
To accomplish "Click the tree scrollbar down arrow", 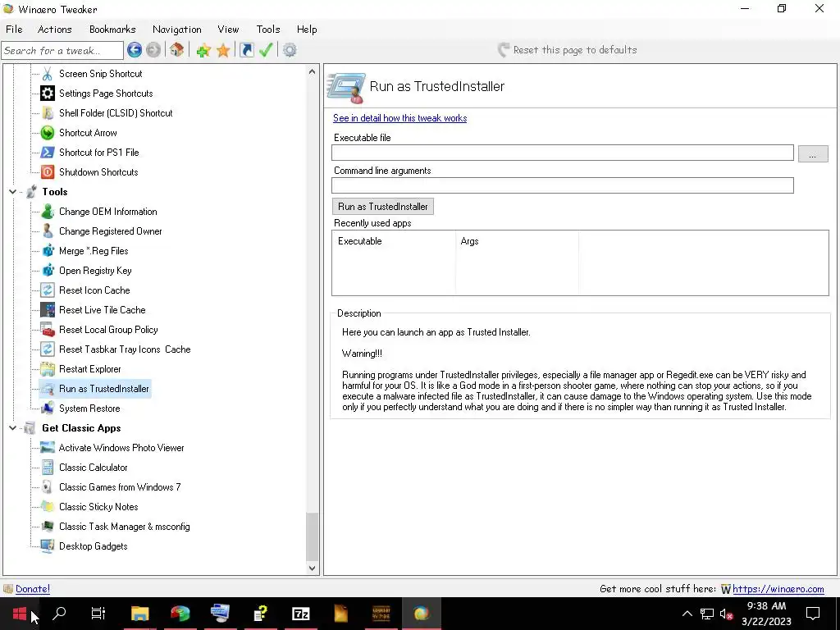I will coord(313,568).
